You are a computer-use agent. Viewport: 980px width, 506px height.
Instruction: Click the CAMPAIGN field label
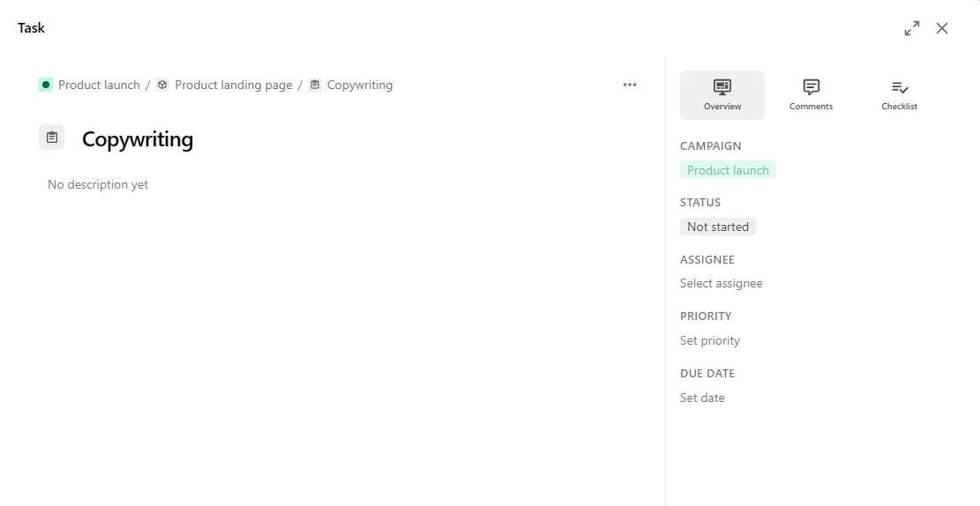click(711, 146)
